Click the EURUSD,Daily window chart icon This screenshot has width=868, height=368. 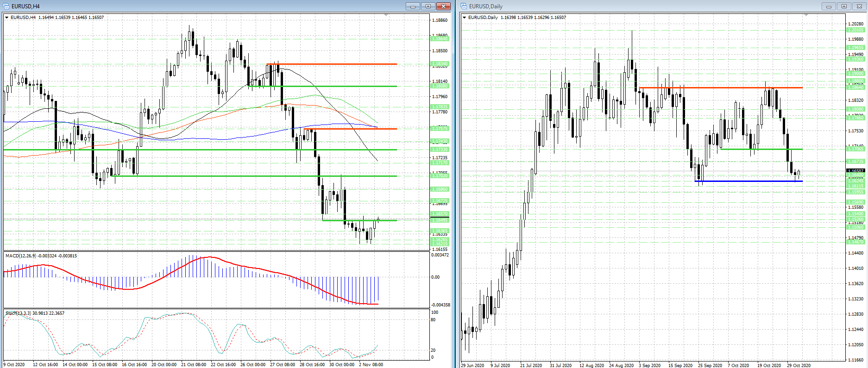(464, 6)
